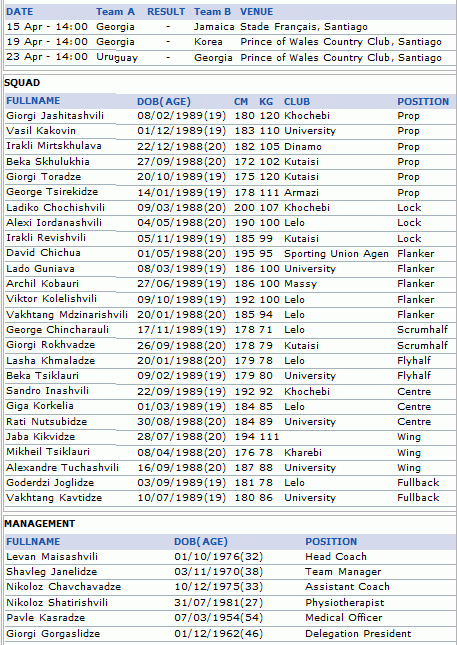Select player Ladiko Chochishvili
The width and height of the screenshot is (457, 645).
click(56, 208)
